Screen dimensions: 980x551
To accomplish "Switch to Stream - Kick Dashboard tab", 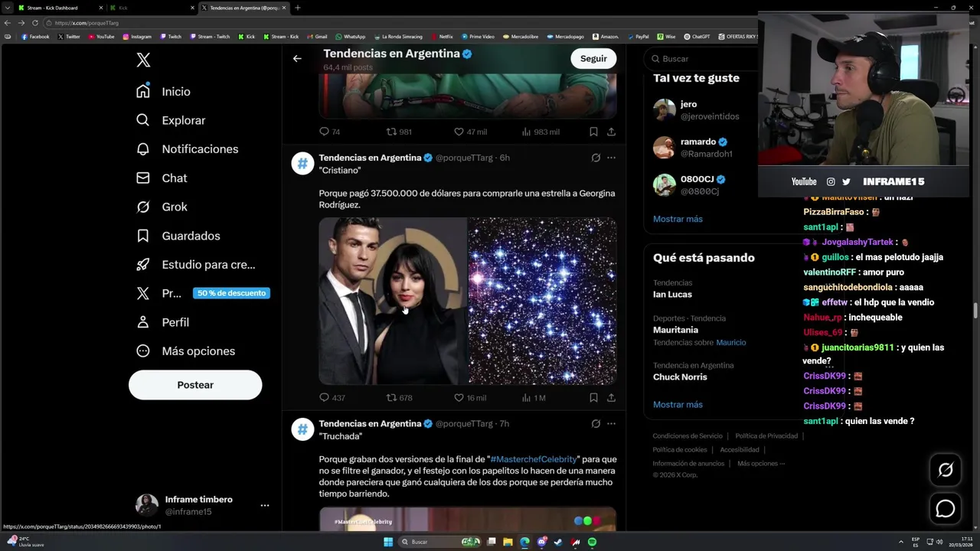I will click(x=58, y=8).
